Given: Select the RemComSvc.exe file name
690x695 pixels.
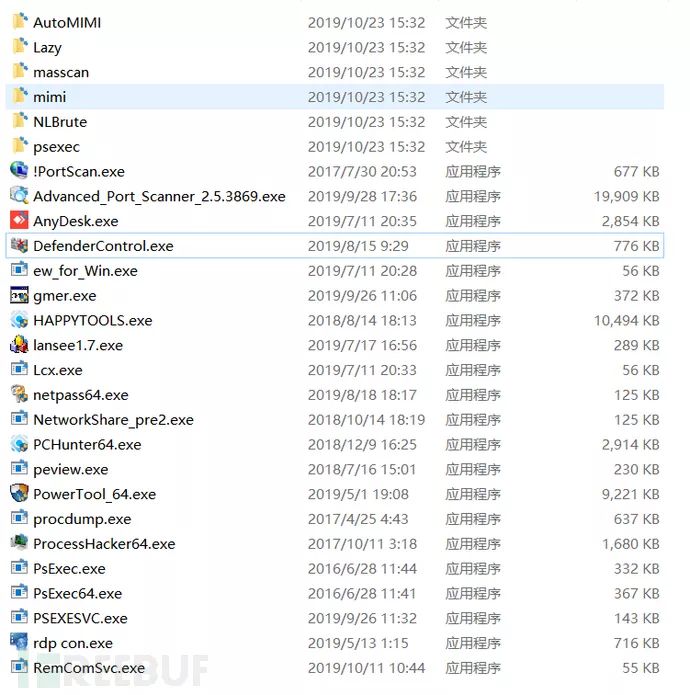Looking at the screenshot, I should (89, 668).
